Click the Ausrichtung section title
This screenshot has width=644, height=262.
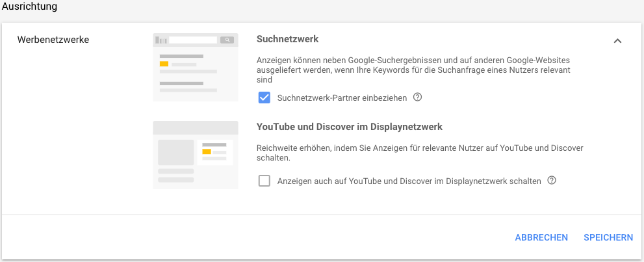point(30,7)
